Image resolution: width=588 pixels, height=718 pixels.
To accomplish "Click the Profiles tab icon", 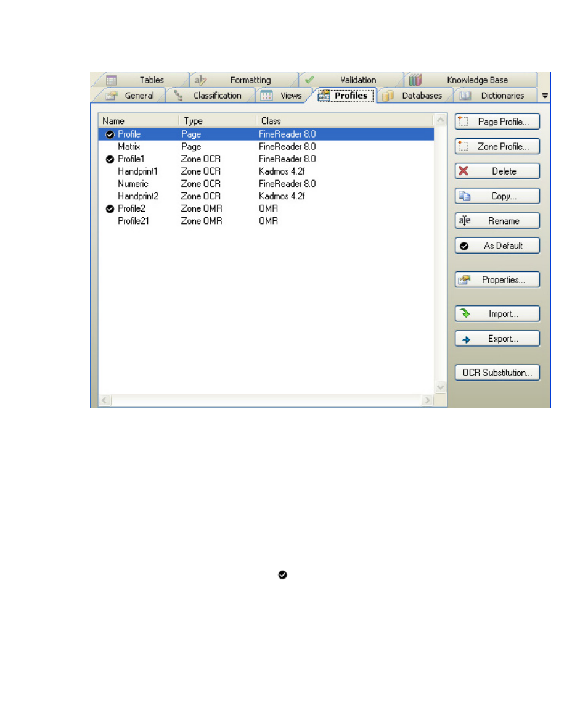I will tap(324, 95).
